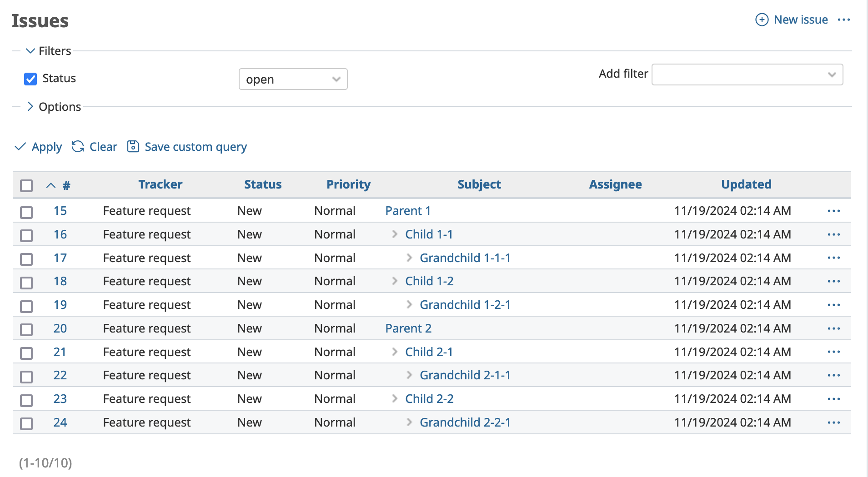This screenshot has width=868, height=477.
Task: Open the Grandchild 2-1-1 issue
Action: coord(465,375)
